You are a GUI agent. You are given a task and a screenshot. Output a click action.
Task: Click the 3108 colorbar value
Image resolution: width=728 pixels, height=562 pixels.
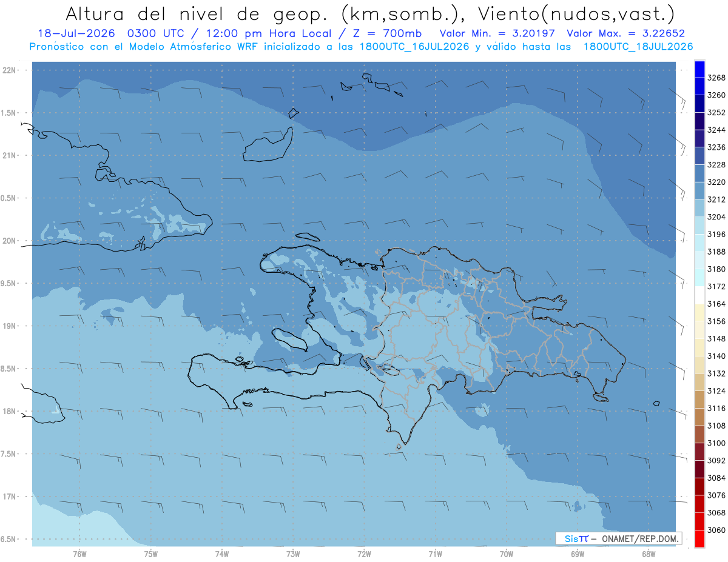click(716, 426)
